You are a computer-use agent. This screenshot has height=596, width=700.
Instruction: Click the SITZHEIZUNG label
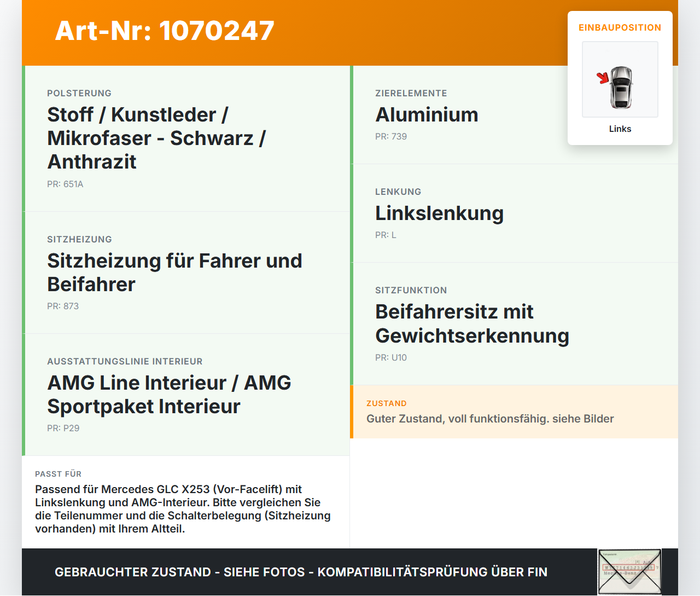[79, 239]
